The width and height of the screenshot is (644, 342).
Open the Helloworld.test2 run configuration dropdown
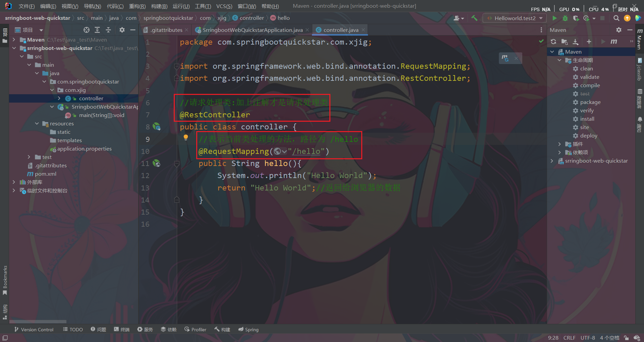pos(515,18)
